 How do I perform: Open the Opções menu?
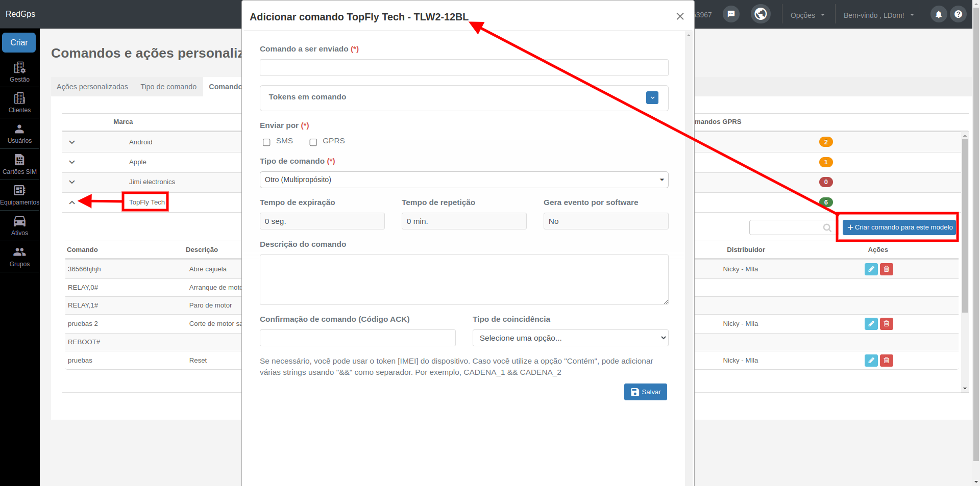(x=807, y=15)
